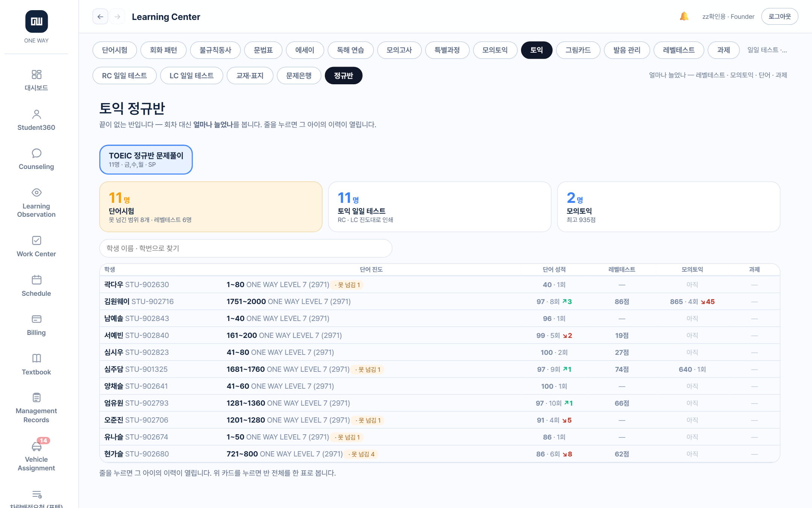Image resolution: width=812 pixels, height=508 pixels.
Task: Switch to the 레벨테스트 tab
Action: (x=679, y=50)
